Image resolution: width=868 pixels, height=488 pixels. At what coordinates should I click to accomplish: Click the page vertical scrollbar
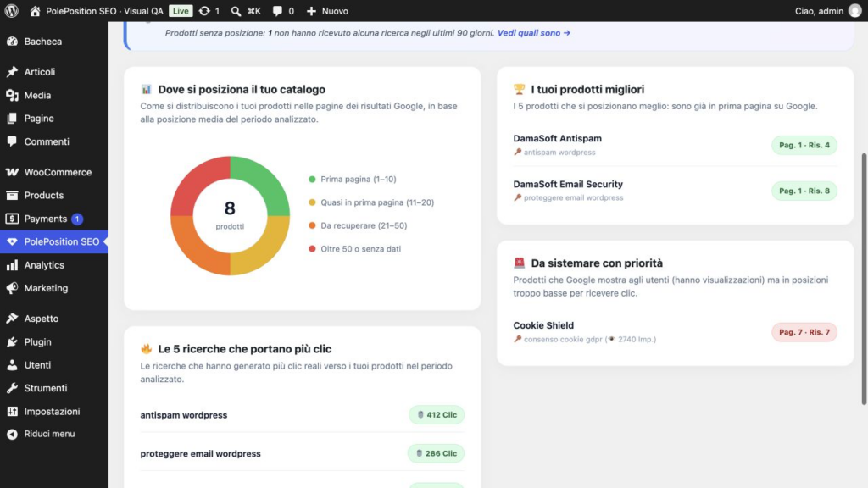coord(864,280)
